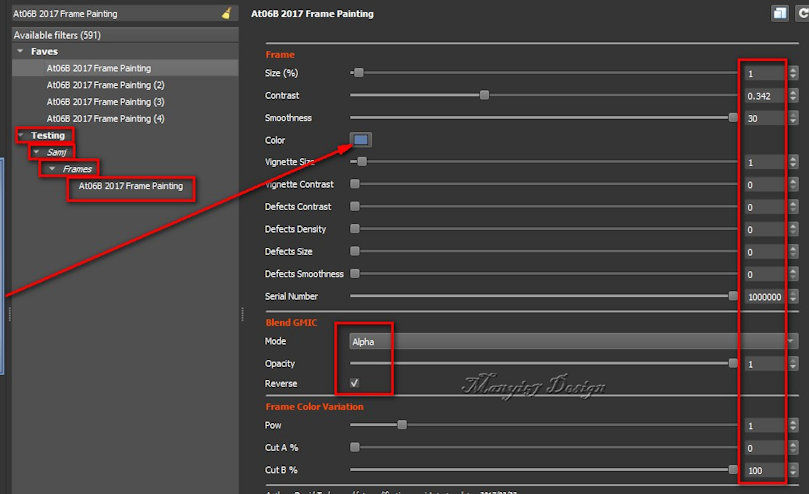Select At06B 2017 Frame Painting (4) in Faves
The width and height of the screenshot is (809, 494).
point(105,119)
